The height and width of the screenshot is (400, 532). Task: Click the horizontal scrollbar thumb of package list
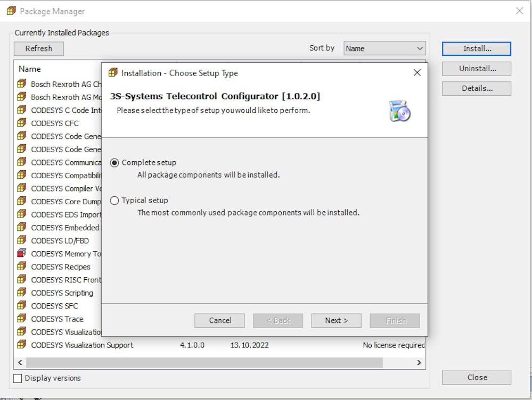click(x=204, y=362)
